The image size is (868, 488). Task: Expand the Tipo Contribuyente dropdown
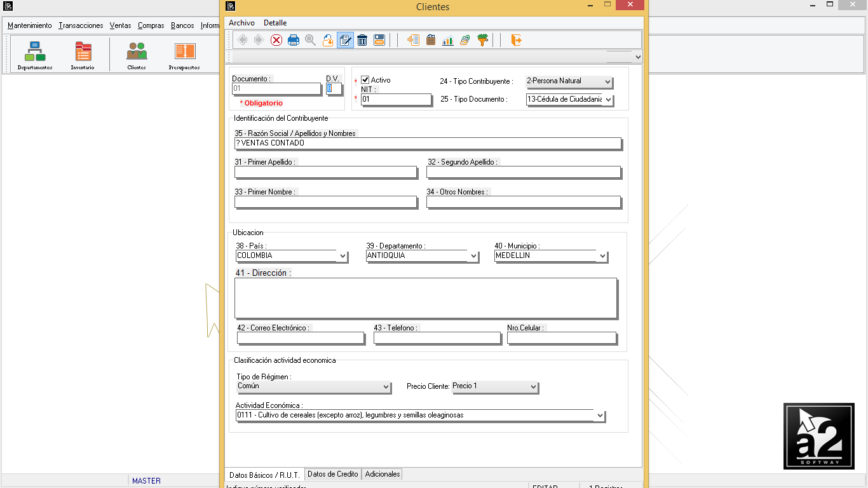[x=607, y=81]
